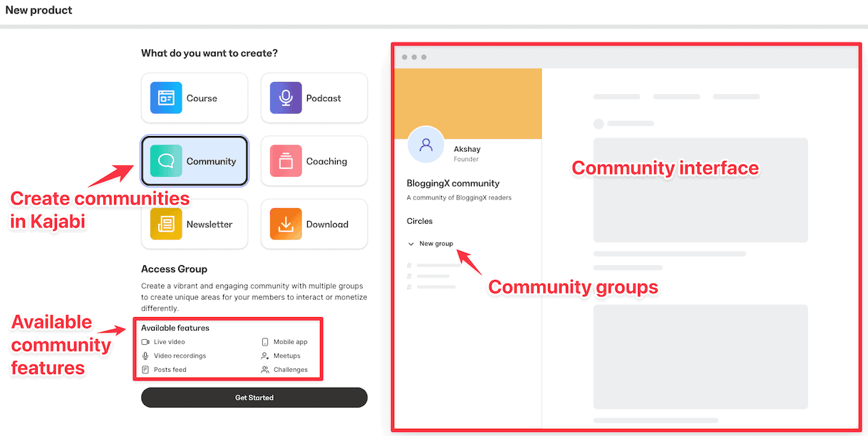This screenshot has width=868, height=436.
Task: Select the Newsletter product type card
Action: [194, 224]
